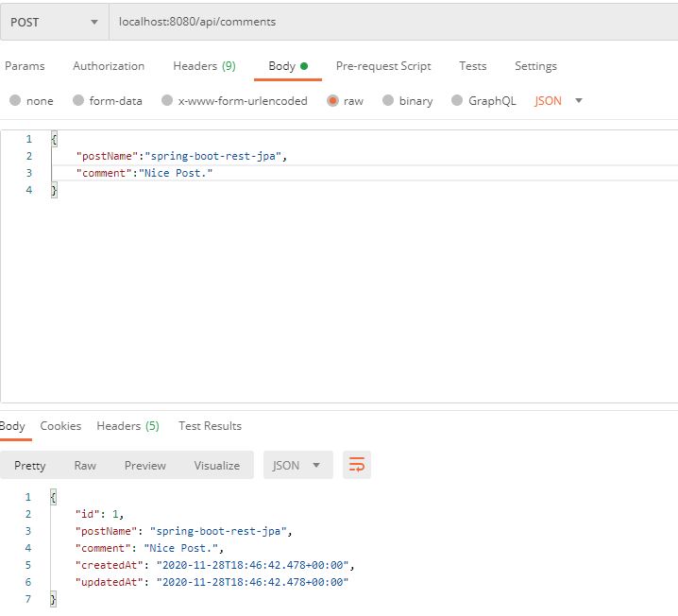Image resolution: width=678 pixels, height=616 pixels.
Task: Open the request body JSON format dropdown
Action: point(559,101)
